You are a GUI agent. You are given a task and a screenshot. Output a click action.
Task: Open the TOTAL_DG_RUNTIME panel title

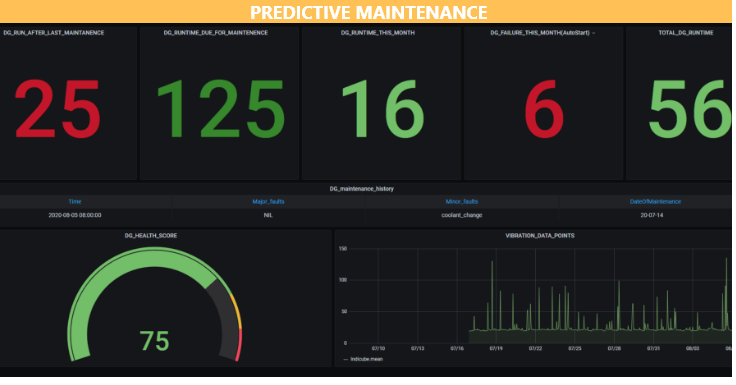tap(685, 33)
